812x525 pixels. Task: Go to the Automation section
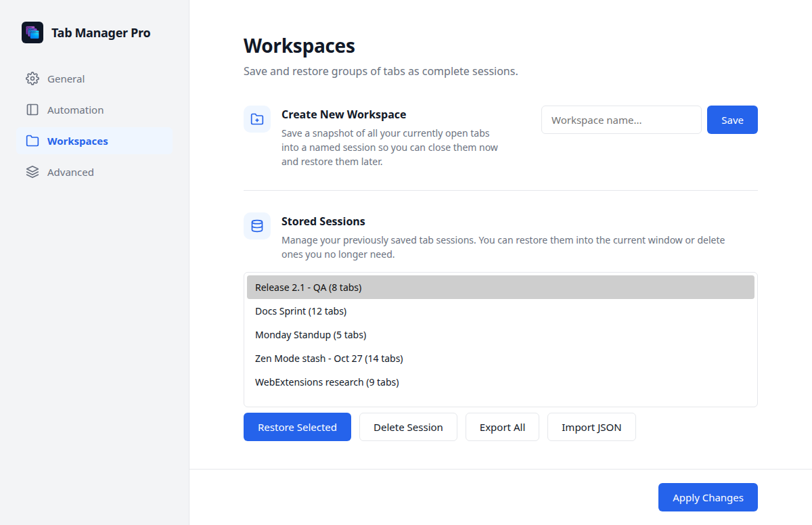pyautogui.click(x=95, y=110)
